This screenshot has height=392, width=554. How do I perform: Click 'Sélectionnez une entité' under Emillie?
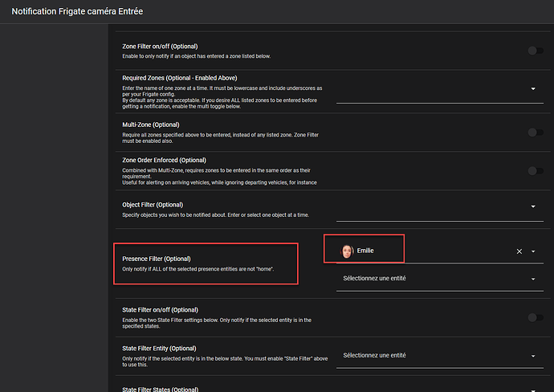[x=374, y=279]
